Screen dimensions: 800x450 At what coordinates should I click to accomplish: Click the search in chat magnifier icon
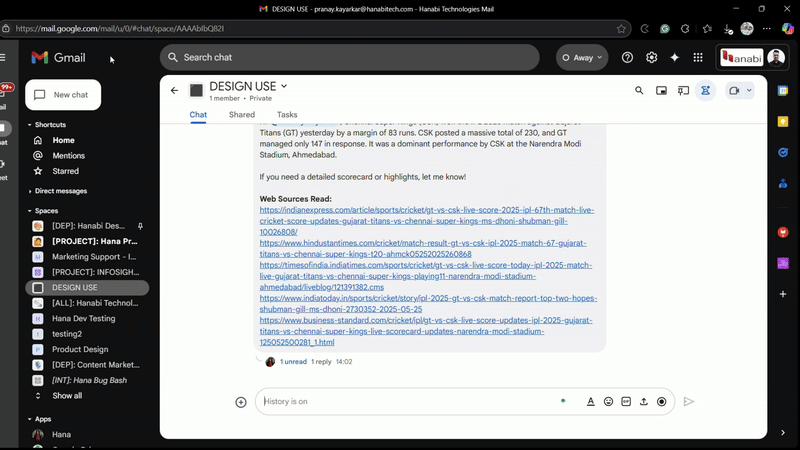click(639, 90)
